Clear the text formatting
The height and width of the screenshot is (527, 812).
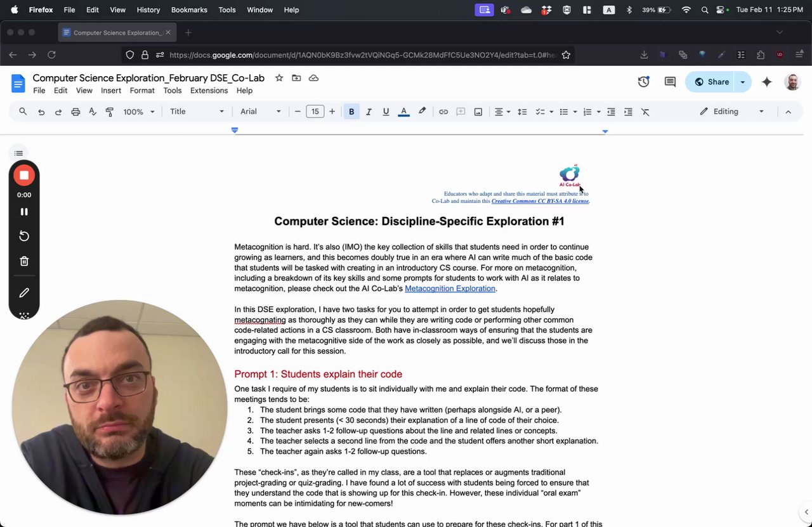pyautogui.click(x=645, y=112)
